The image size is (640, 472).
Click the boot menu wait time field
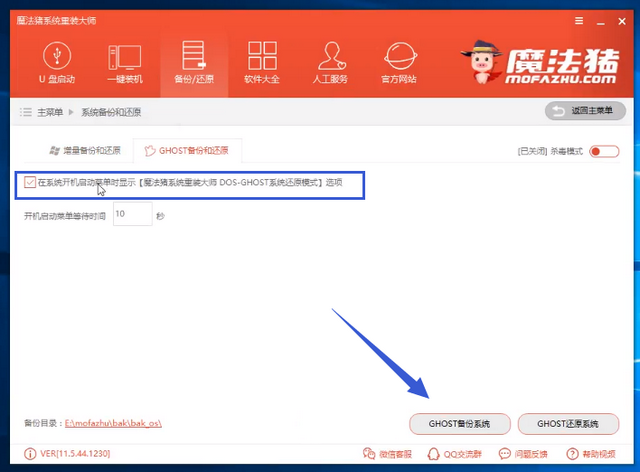[132, 214]
